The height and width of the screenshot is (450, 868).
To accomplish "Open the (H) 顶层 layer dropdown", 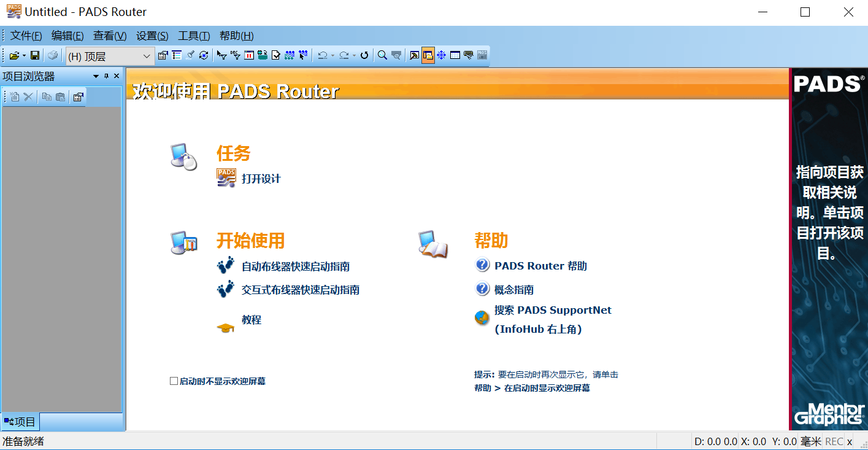I will coord(145,55).
